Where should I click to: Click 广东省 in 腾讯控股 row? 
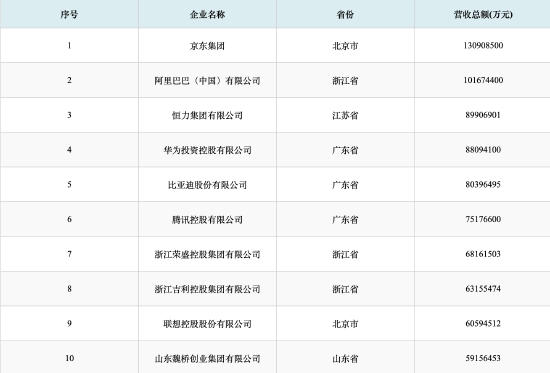pos(345,220)
